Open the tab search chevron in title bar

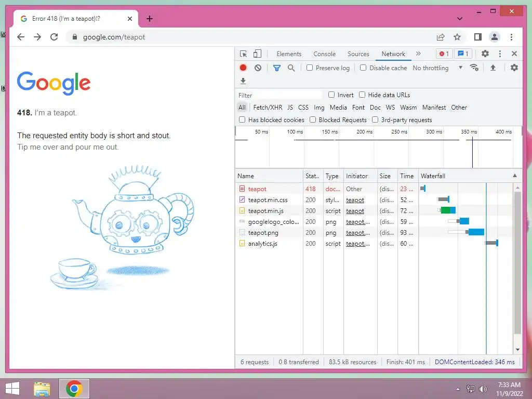[x=459, y=19]
